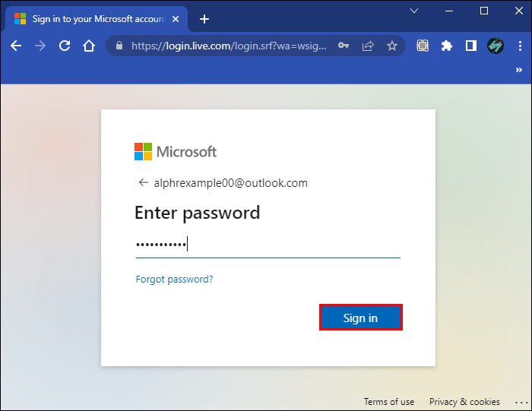Click the browser Back arrow

pyautogui.click(x=16, y=46)
